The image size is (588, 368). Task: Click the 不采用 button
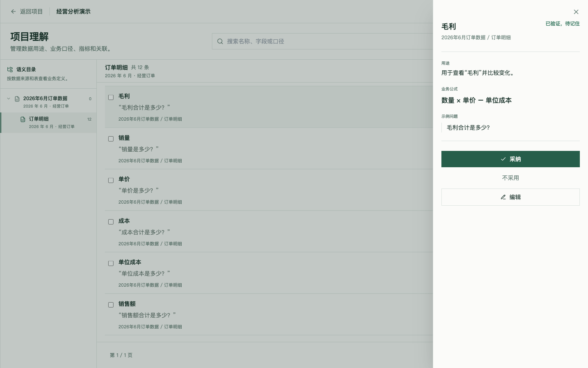pos(510,178)
